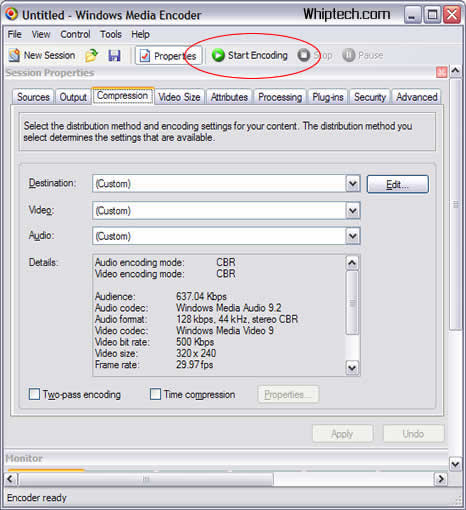Click the Details list scroll down arrow
This screenshot has width=466, height=510.
(352, 368)
